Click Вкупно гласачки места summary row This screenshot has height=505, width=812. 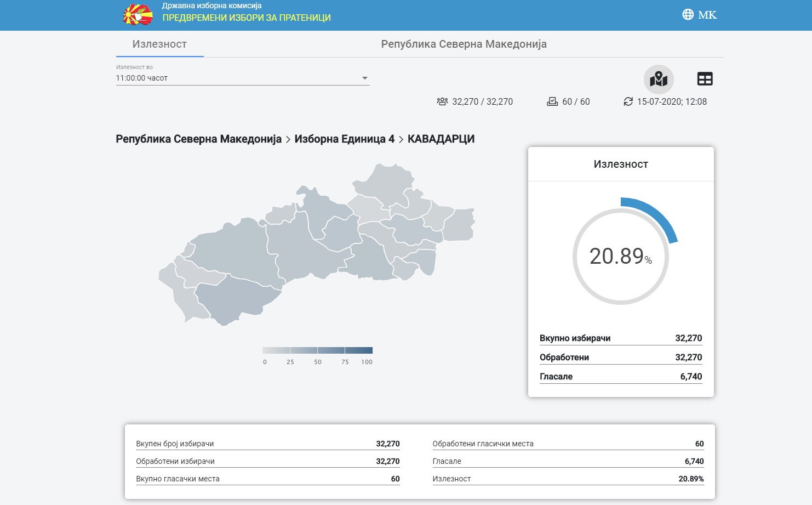point(268,479)
